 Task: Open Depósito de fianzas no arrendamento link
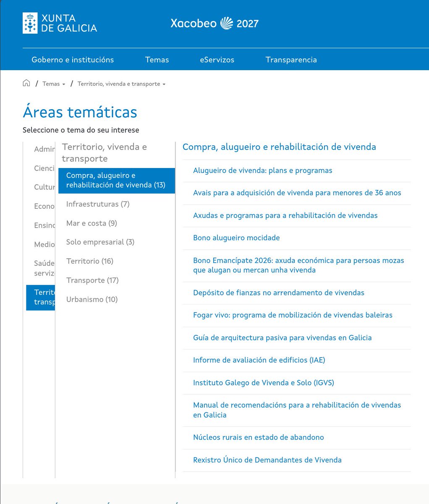(x=279, y=293)
